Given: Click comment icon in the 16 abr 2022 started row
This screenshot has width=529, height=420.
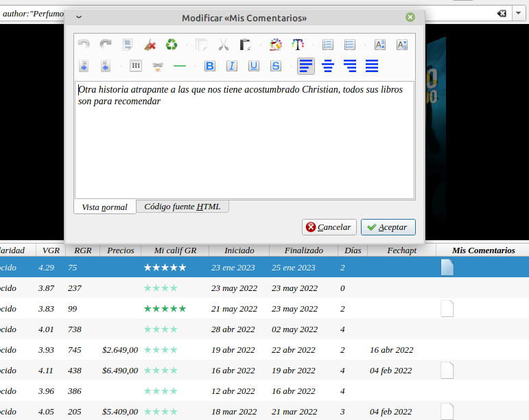Looking at the screenshot, I should tap(447, 370).
